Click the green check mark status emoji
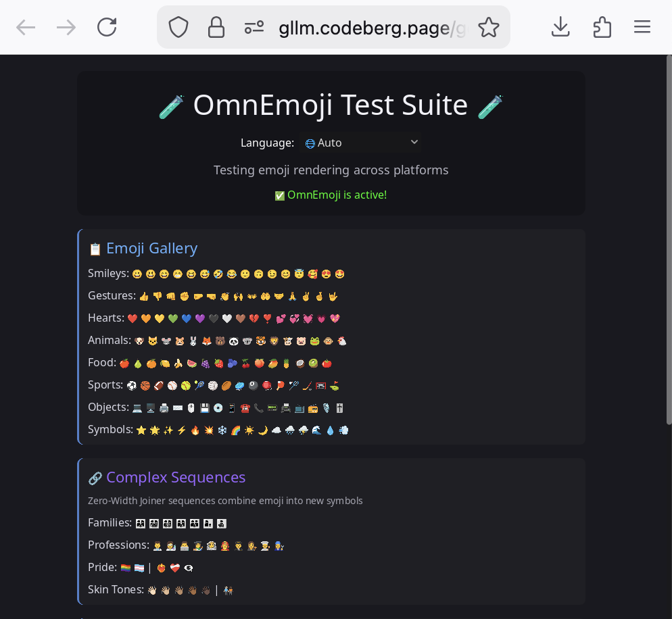 tap(279, 196)
